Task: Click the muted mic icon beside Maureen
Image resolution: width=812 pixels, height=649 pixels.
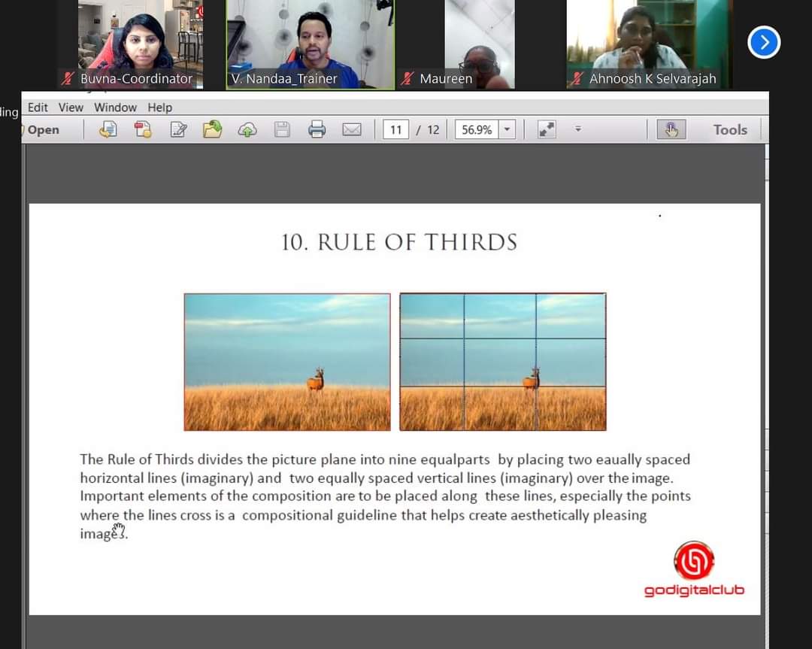Action: [x=407, y=79]
